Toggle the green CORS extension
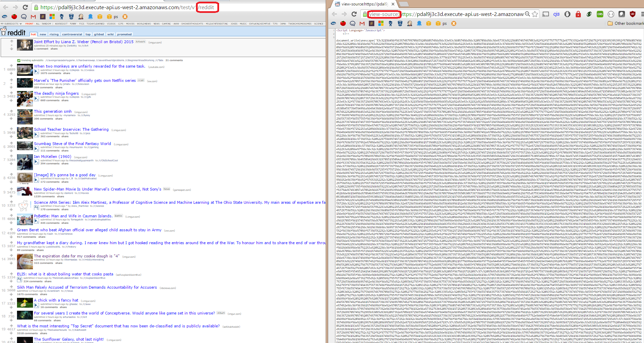644x343 pixels. pyautogui.click(x=600, y=14)
